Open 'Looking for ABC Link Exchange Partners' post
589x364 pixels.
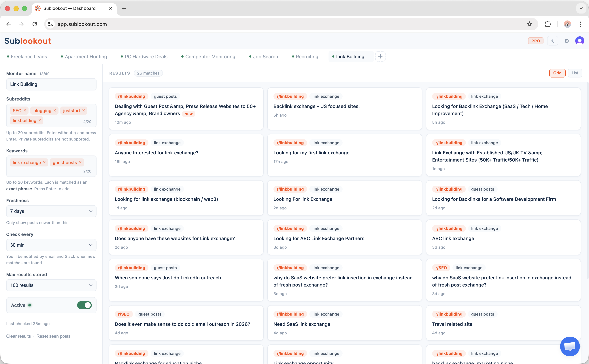319,239
